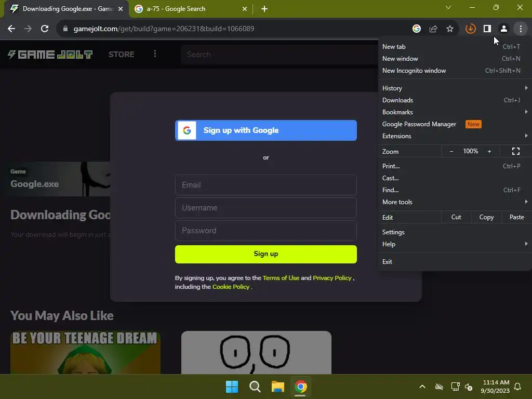Image resolution: width=532 pixels, height=399 pixels.
Task: Open the tab search chevron
Action: [448, 7]
